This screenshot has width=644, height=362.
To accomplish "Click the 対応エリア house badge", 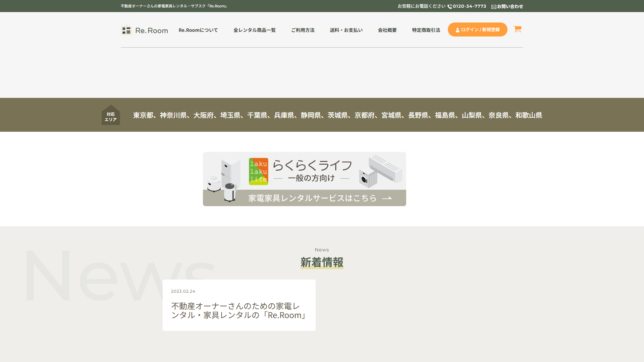I will pyautogui.click(x=111, y=115).
